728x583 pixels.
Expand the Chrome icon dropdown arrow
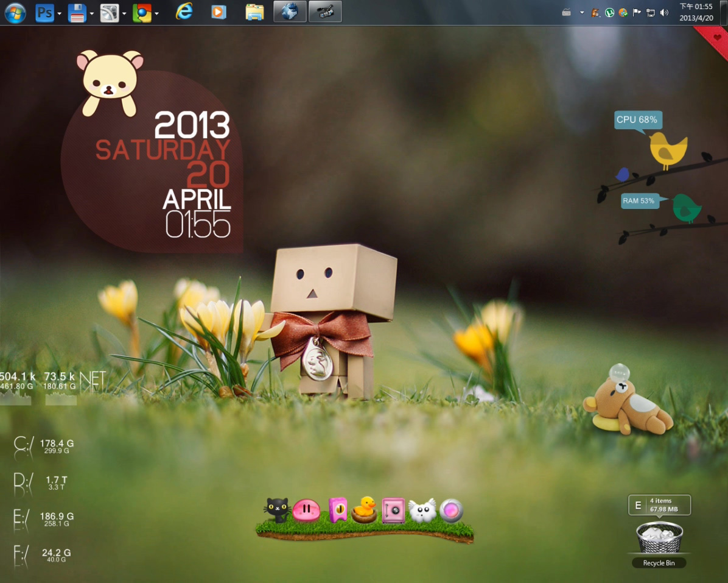click(157, 13)
